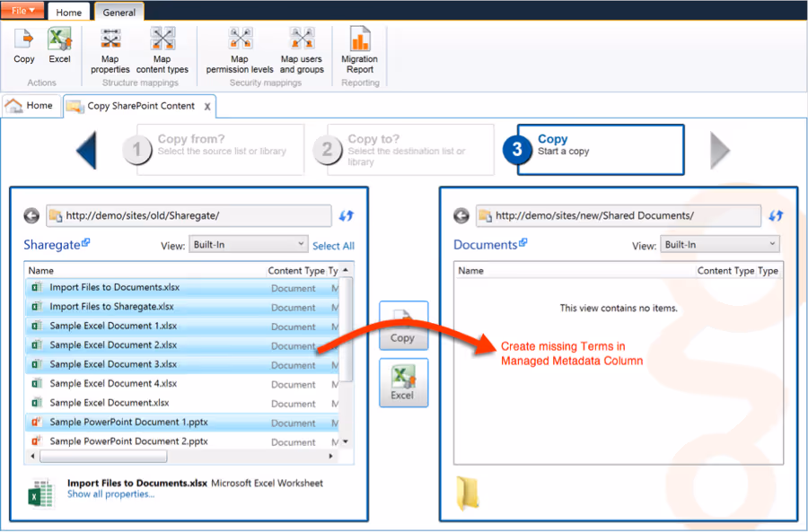
Task: Click back button beside the source URL field
Action: click(31, 216)
